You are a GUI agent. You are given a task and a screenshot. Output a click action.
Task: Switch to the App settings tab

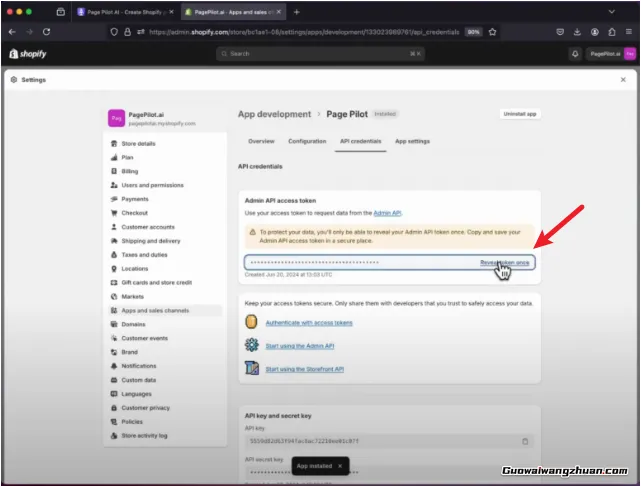tap(412, 142)
